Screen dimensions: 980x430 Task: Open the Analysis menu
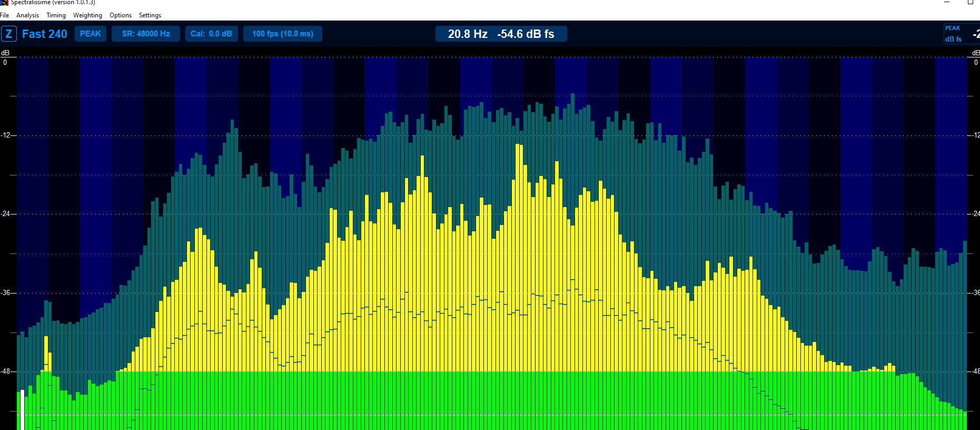[27, 15]
